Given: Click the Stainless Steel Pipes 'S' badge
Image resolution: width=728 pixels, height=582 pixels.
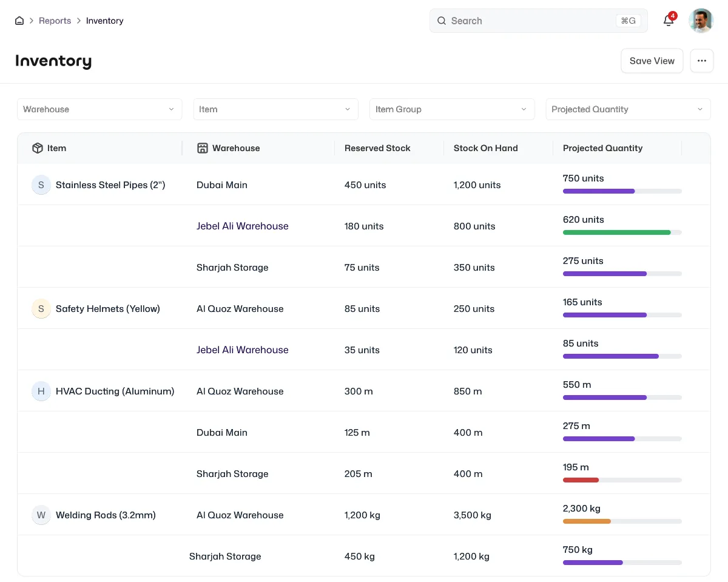Looking at the screenshot, I should (x=41, y=185).
